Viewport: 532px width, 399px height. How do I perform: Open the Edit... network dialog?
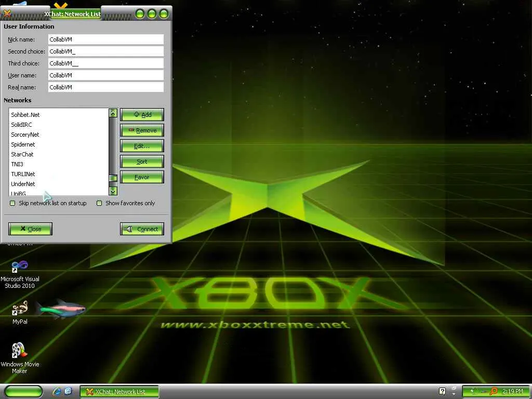(x=142, y=146)
